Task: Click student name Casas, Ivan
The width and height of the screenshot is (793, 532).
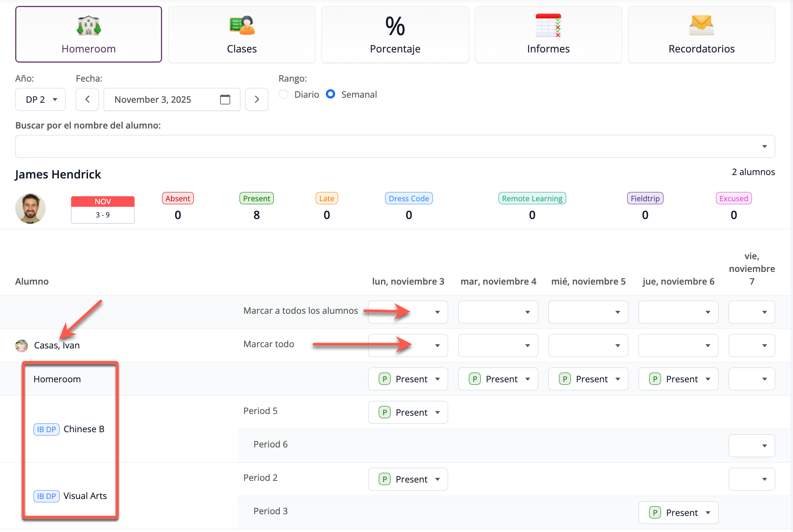Action: click(x=57, y=346)
